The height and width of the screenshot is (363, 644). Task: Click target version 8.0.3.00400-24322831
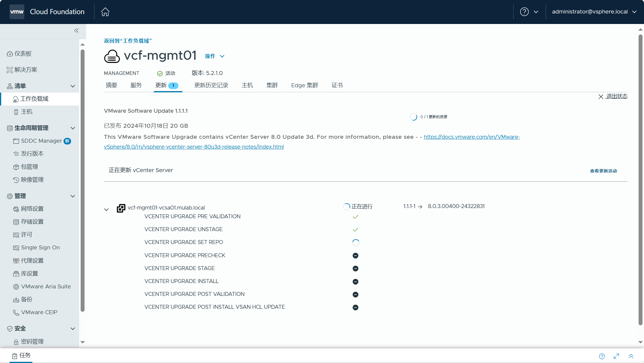pos(456,206)
